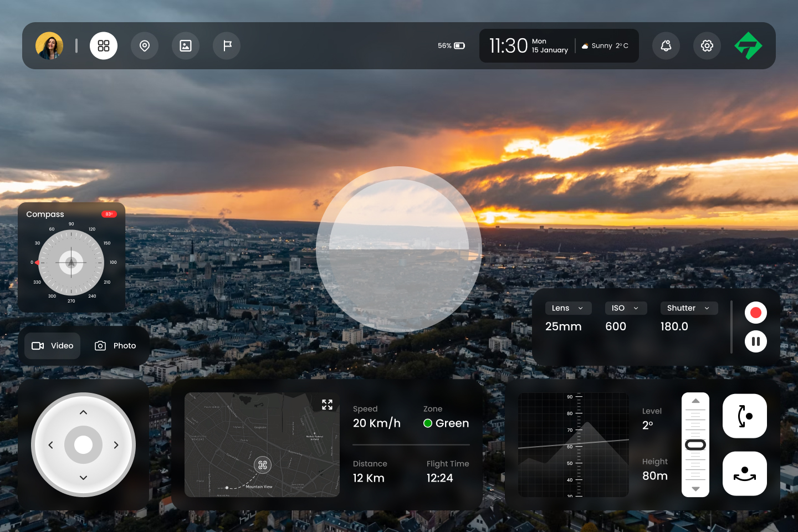The image size is (798, 532).
Task: Click the joystick right arrow
Action: (x=116, y=445)
